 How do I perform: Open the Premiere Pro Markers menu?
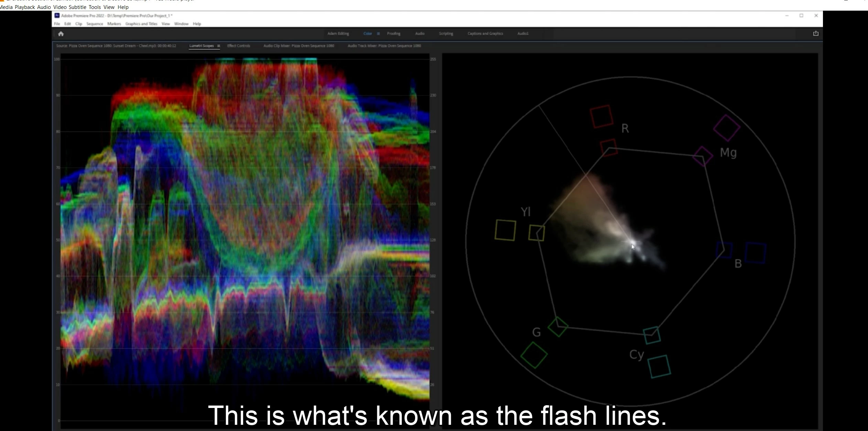[x=114, y=24]
